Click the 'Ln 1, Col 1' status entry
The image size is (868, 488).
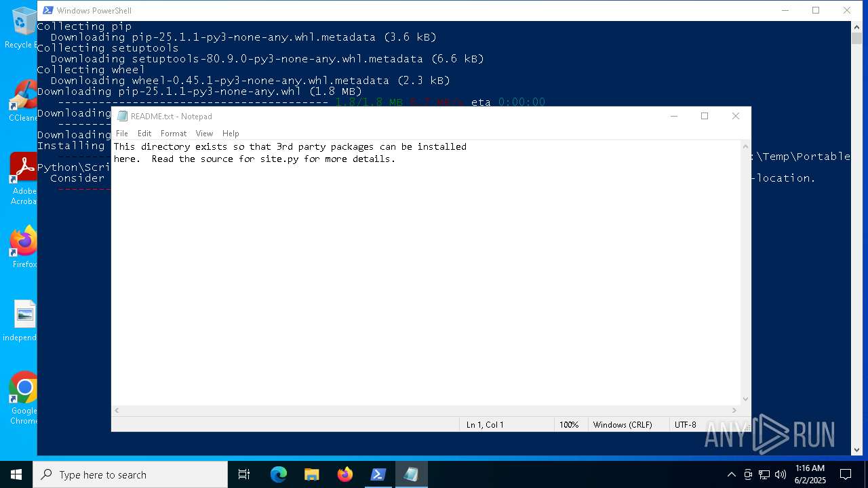[485, 424]
